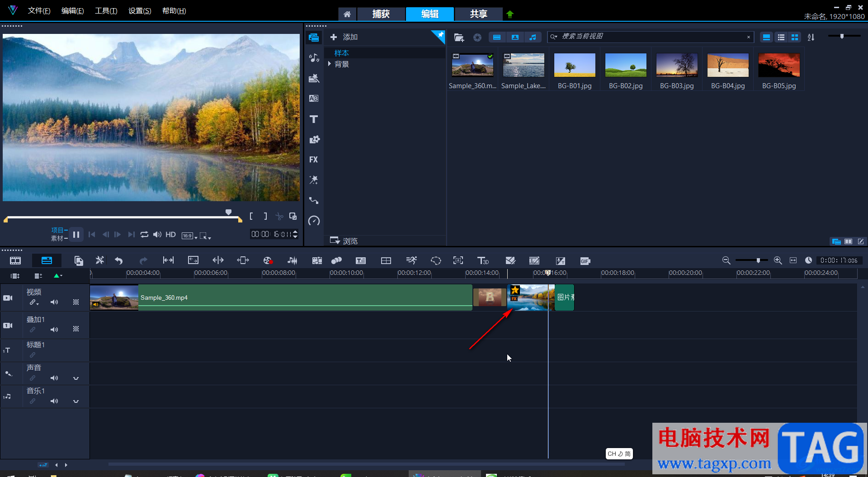Open the 设置(S) menu
The image size is (868, 477).
tap(140, 11)
